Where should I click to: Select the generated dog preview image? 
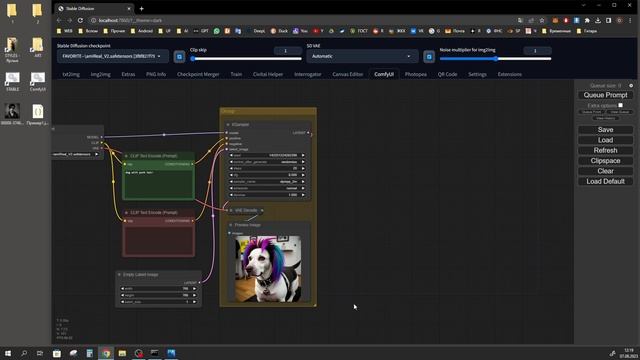click(268, 269)
